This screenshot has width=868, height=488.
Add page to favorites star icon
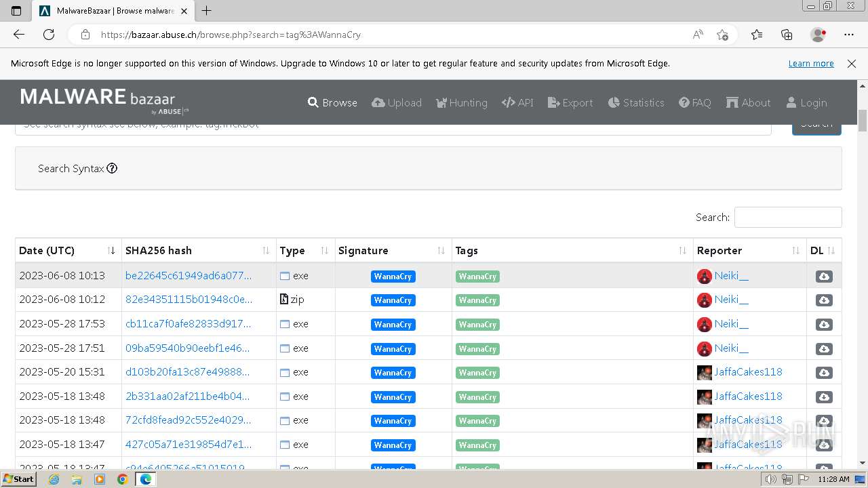click(722, 35)
